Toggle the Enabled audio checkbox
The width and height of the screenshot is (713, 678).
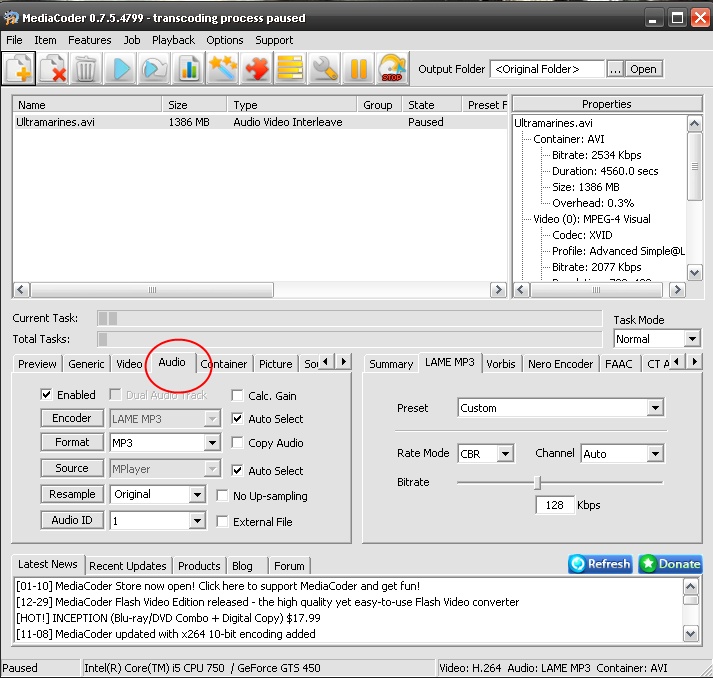(46, 394)
